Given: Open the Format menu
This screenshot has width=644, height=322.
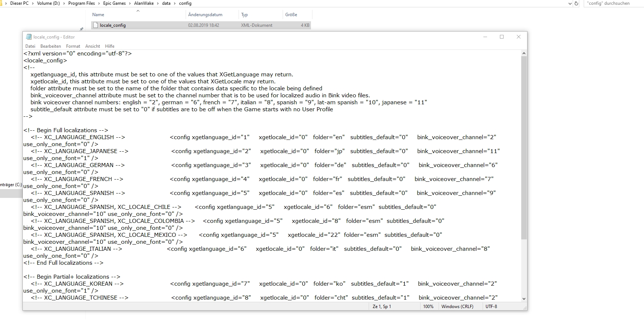Looking at the screenshot, I should pos(73,46).
